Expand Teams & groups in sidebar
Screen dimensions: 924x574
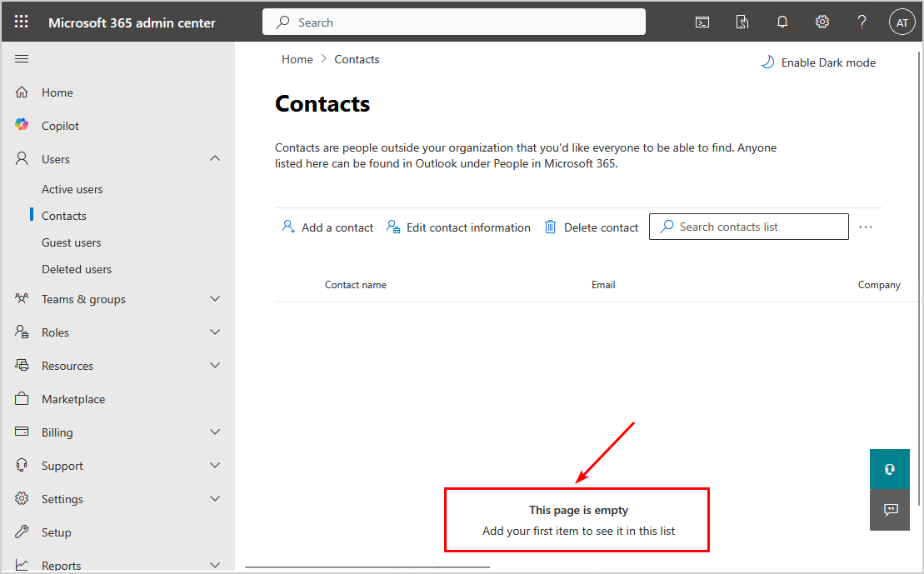pyautogui.click(x=215, y=299)
